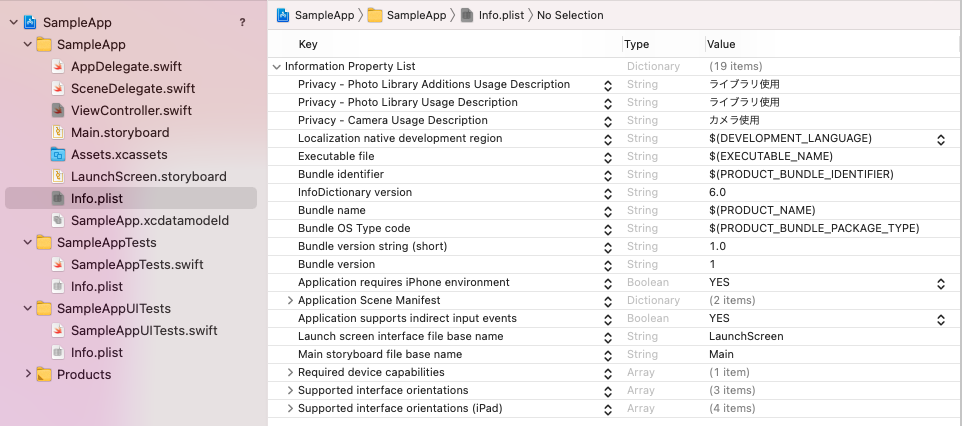The image size is (962, 426).
Task: Click the Assets.xcassets catalog icon
Action: point(58,155)
